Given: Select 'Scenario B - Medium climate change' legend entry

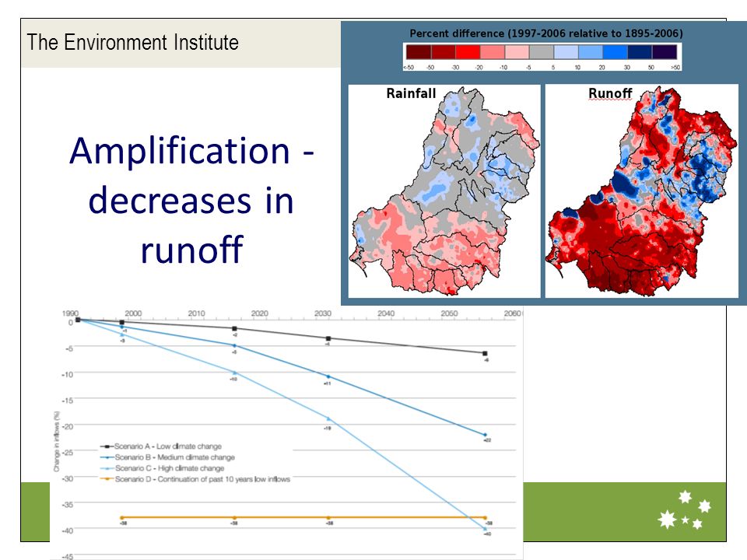Looking at the screenshot, I should (168, 457).
